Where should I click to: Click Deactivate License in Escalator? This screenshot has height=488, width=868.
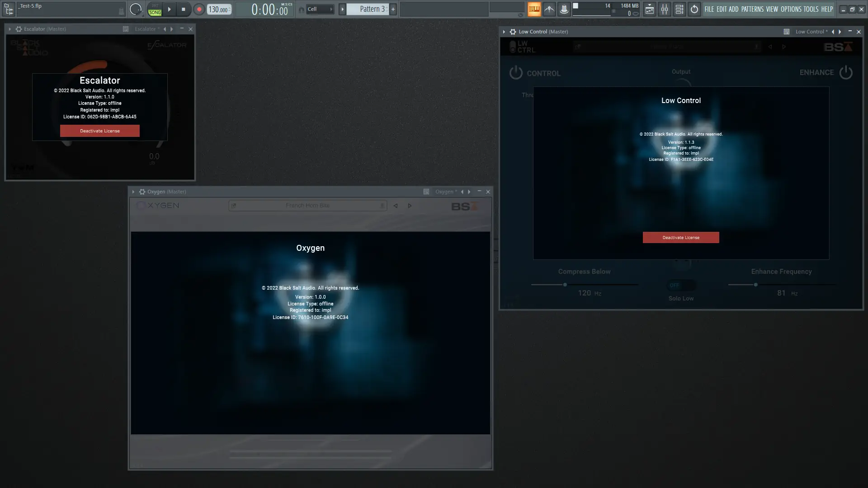99,131
